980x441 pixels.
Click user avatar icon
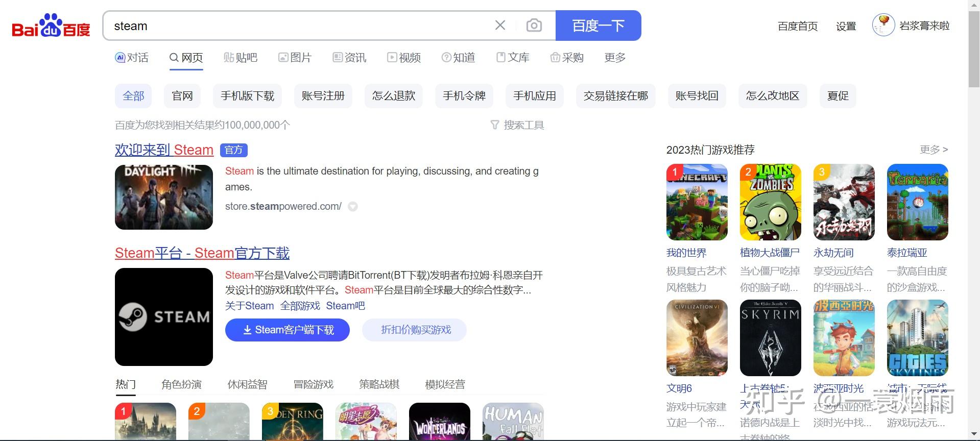click(883, 25)
